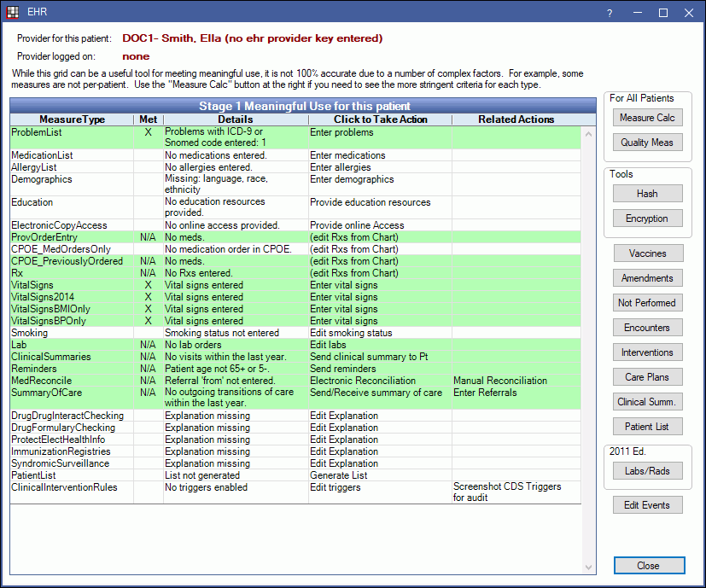Close the EHR dialog with Close button
Screen dimensions: 706x588
click(649, 566)
